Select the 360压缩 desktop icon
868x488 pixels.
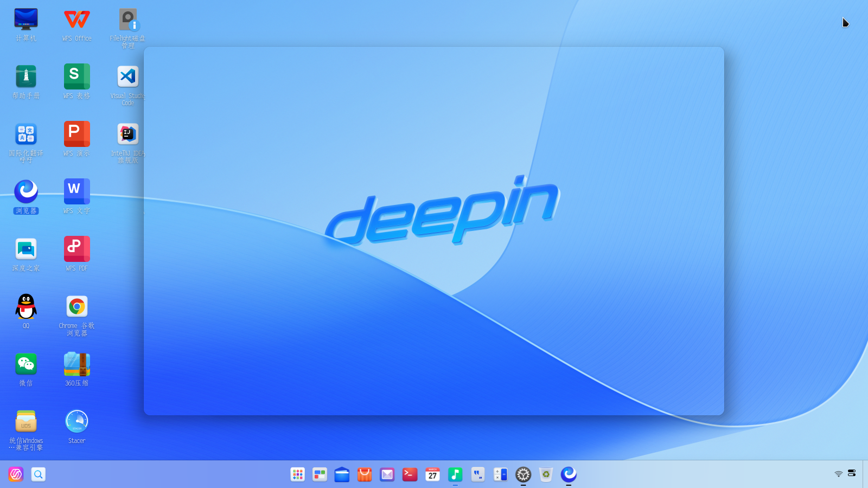(x=77, y=364)
